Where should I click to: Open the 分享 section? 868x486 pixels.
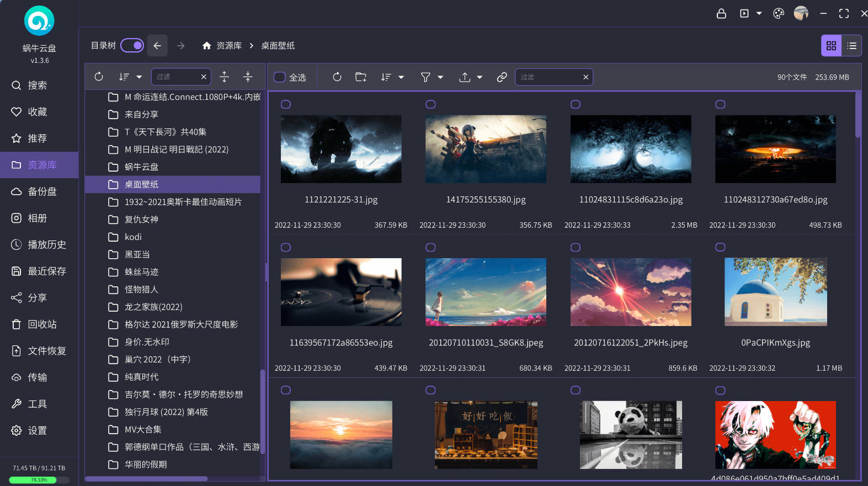click(39, 298)
